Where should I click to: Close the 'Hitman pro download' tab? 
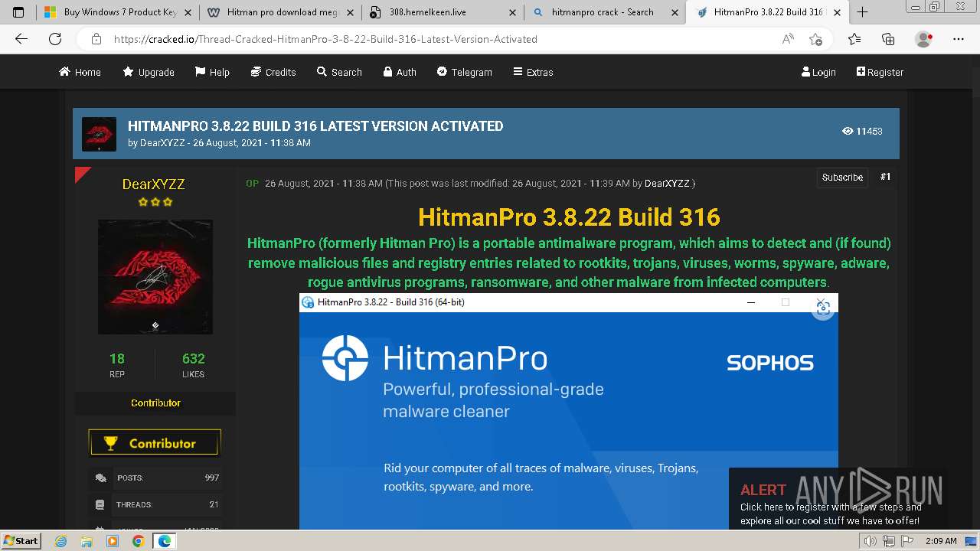pos(350,12)
